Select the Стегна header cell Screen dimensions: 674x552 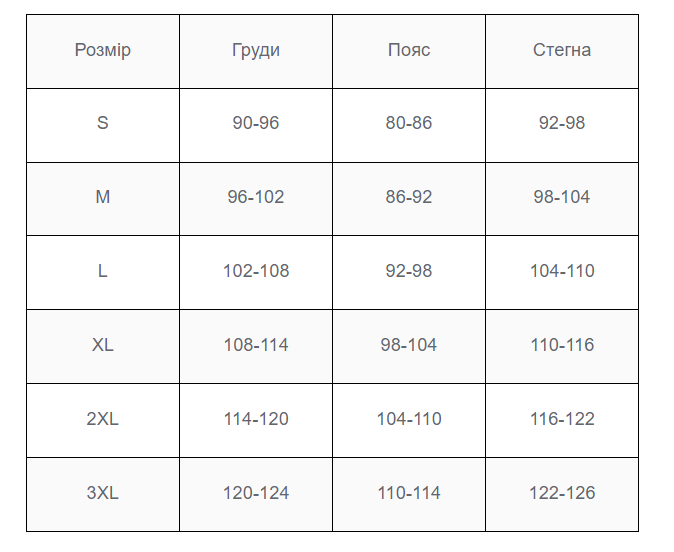coord(562,50)
